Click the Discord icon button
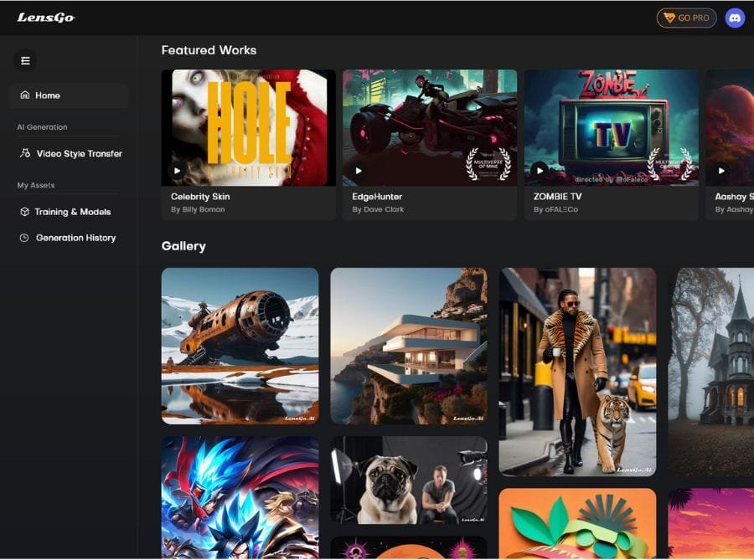The height and width of the screenshot is (560, 754). (735, 18)
